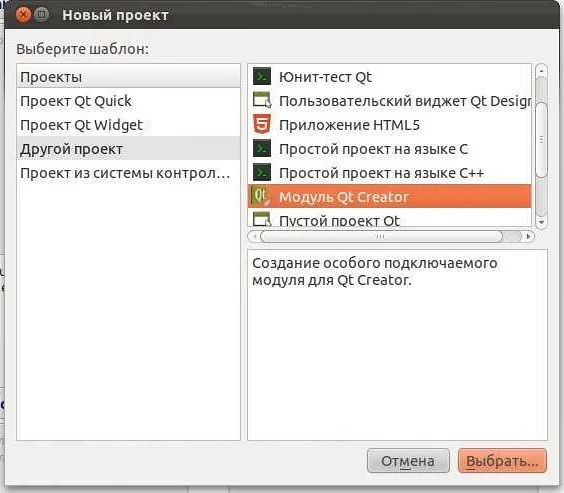
Task: Click the Выбрать... button
Action: pyautogui.click(x=502, y=461)
